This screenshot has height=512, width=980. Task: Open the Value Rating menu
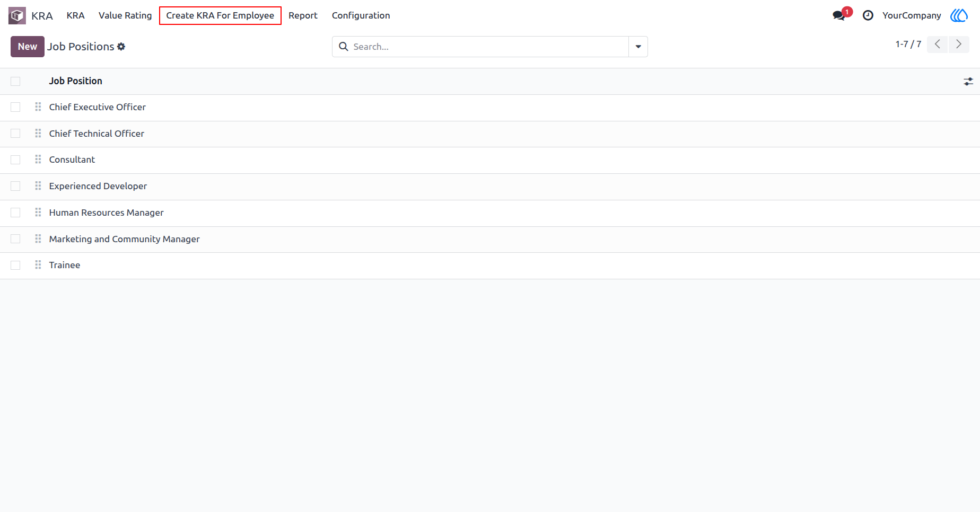tap(125, 15)
